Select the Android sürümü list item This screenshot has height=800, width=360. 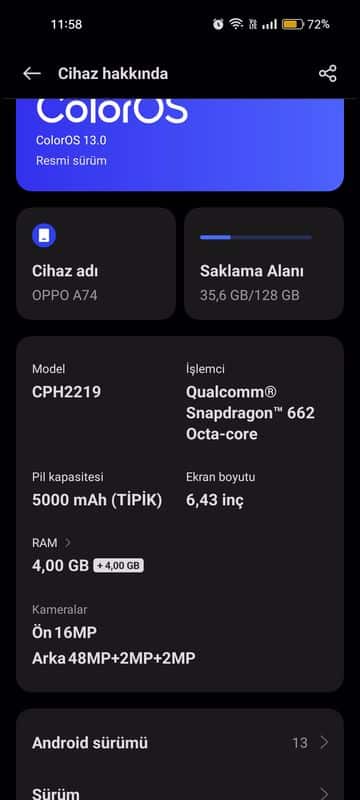[x=180, y=743]
